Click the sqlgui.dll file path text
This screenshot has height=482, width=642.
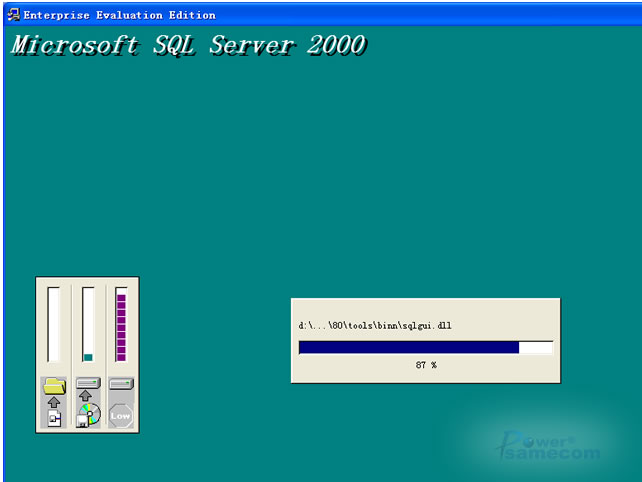pyautogui.click(x=375, y=326)
